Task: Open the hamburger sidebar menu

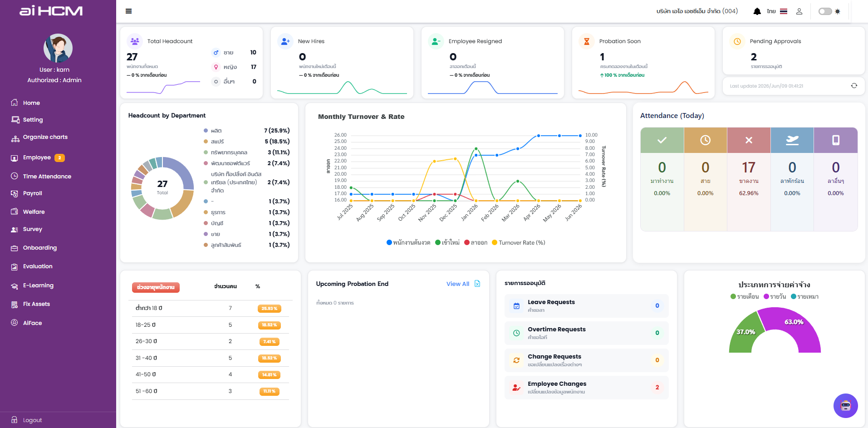Action: coord(128,11)
